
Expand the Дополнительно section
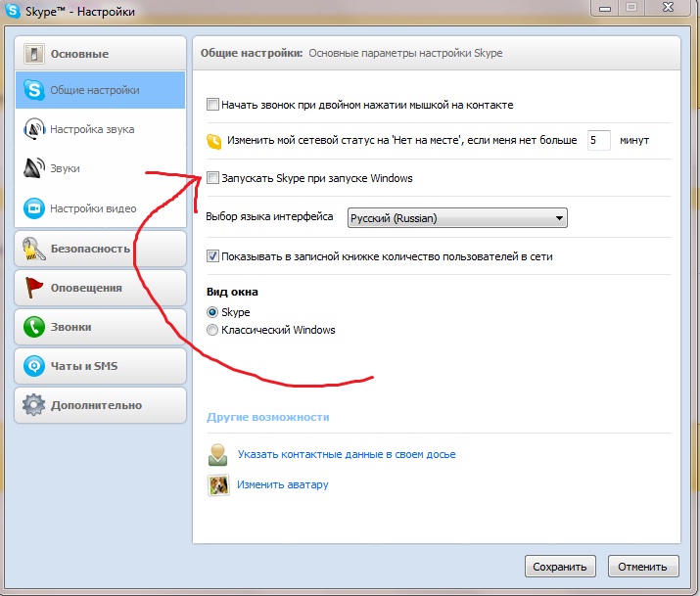pyautogui.click(x=101, y=405)
